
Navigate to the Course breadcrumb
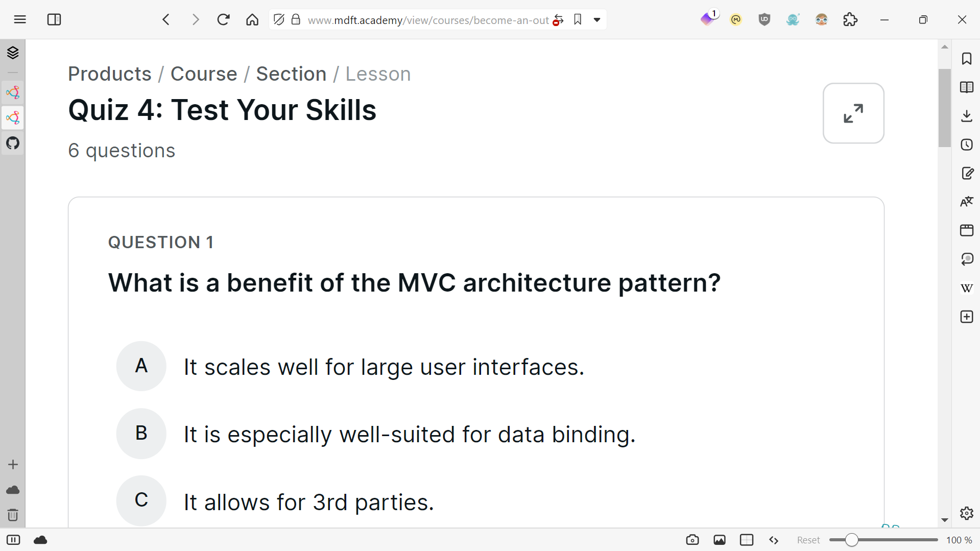pos(204,74)
